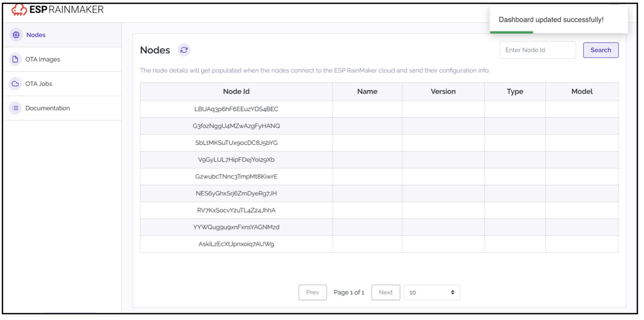Select node LBUAq3p6hF6EEuzYDS4BEC
The image size is (644, 320).
click(x=236, y=109)
